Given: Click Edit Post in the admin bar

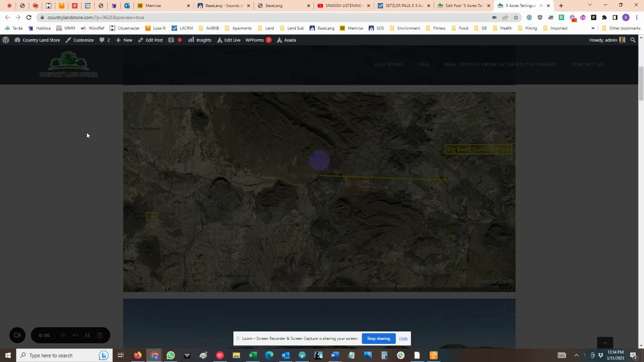Looking at the screenshot, I should click(150, 40).
